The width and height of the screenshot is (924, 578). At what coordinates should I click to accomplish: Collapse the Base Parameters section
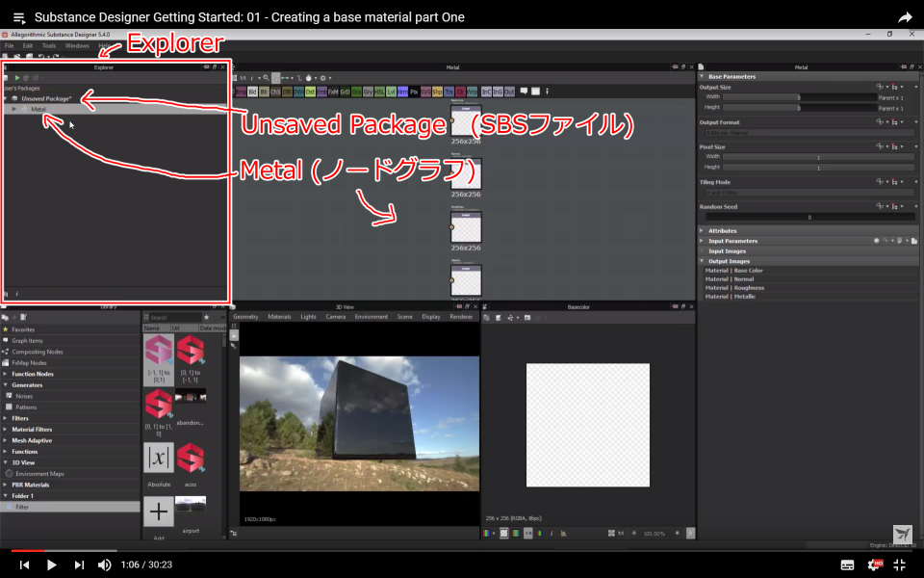(x=702, y=76)
